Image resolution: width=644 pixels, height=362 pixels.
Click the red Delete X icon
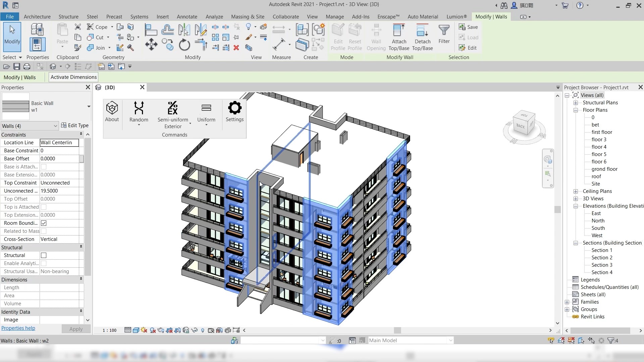click(x=236, y=48)
